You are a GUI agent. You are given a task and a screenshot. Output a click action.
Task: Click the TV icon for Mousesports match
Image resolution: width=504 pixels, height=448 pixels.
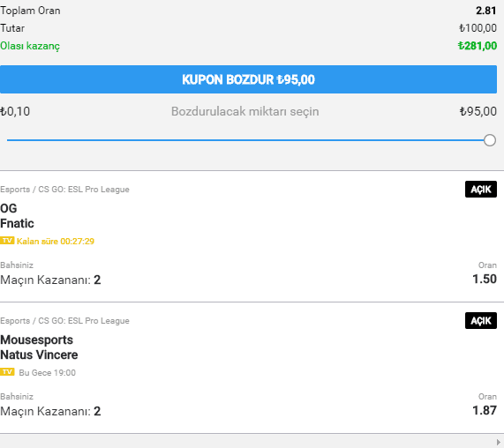(7, 372)
